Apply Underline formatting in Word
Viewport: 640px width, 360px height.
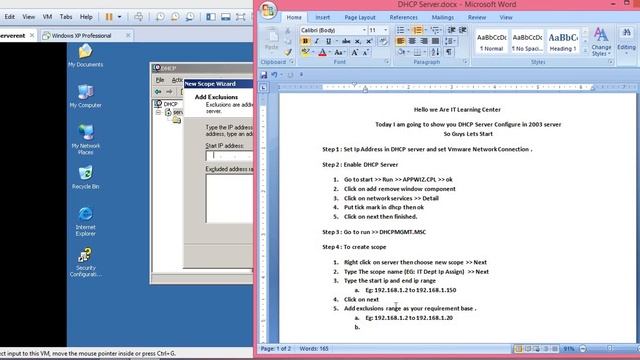[328, 41]
